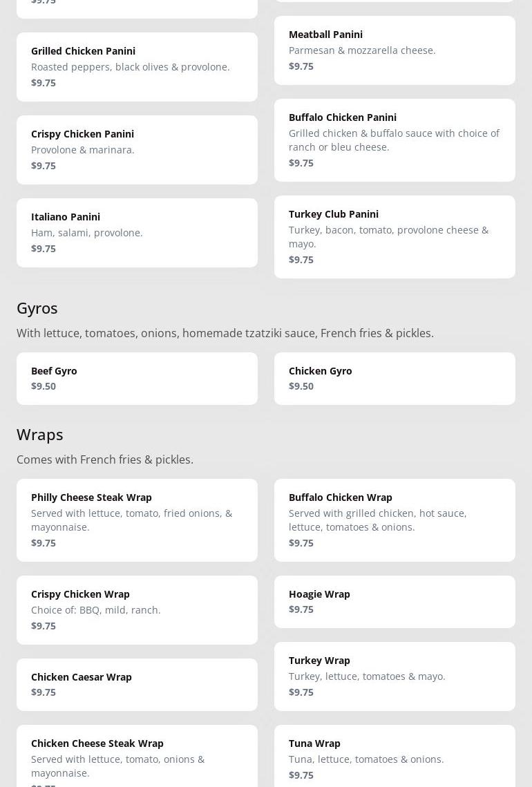The width and height of the screenshot is (532, 787).
Task: Add the Turkey Club Panini
Action: [395, 236]
